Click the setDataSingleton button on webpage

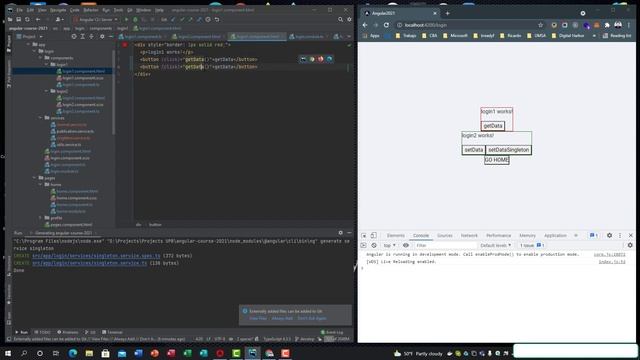[509, 150]
